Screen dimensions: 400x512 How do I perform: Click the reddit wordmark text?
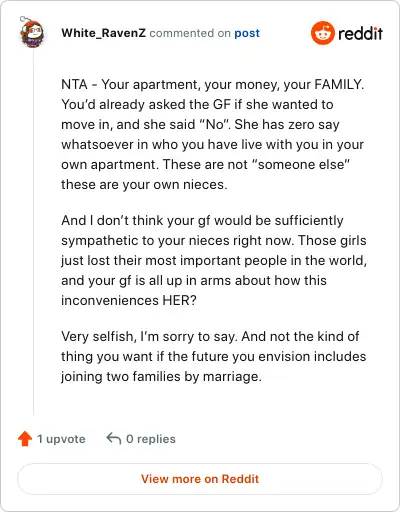click(x=360, y=33)
